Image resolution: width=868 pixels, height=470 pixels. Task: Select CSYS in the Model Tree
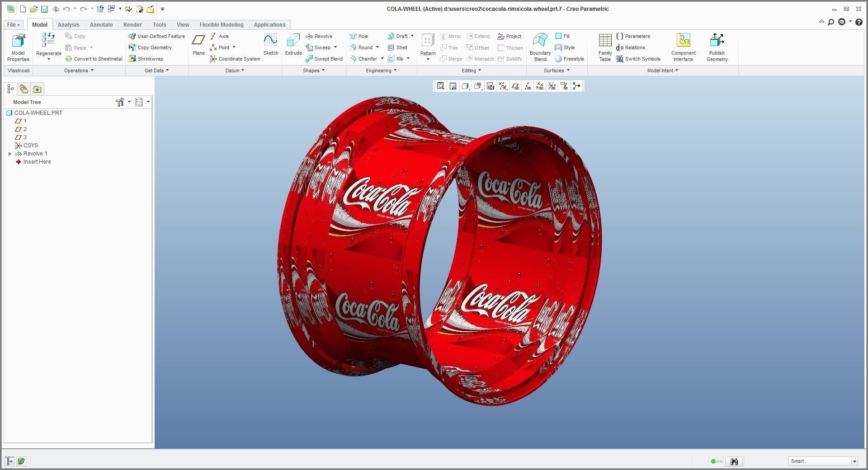(31, 145)
